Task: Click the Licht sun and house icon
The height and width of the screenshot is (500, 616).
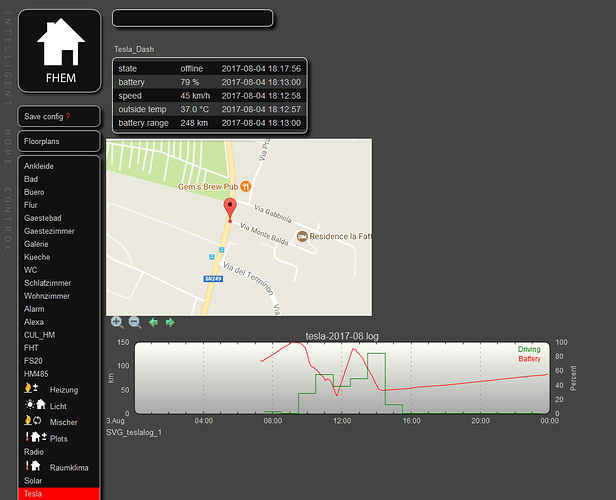Action: [35, 404]
